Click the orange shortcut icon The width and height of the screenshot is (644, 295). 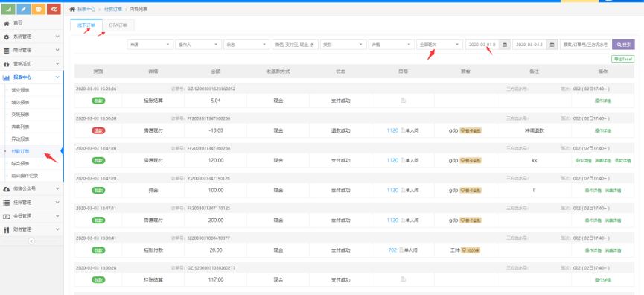pyautogui.click(x=39, y=9)
